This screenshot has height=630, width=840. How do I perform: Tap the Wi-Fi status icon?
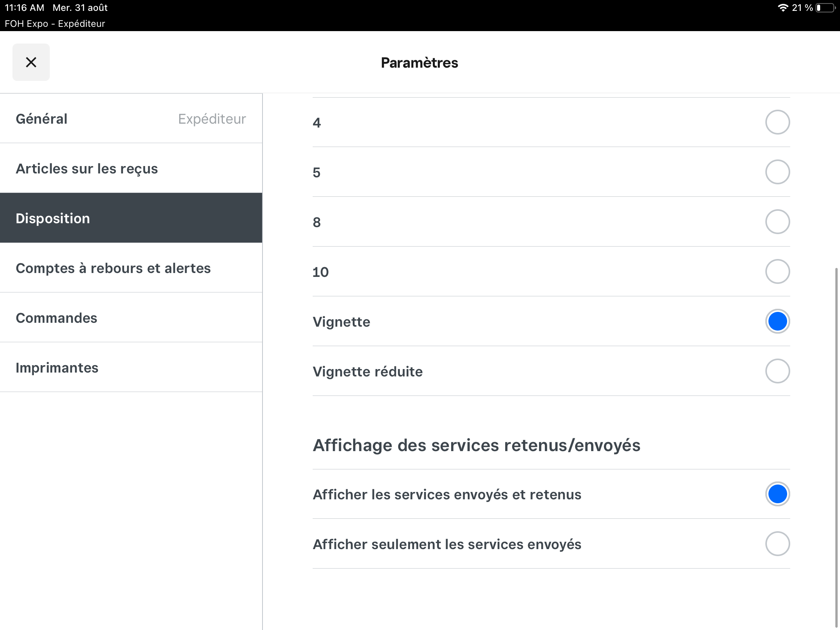(782, 8)
